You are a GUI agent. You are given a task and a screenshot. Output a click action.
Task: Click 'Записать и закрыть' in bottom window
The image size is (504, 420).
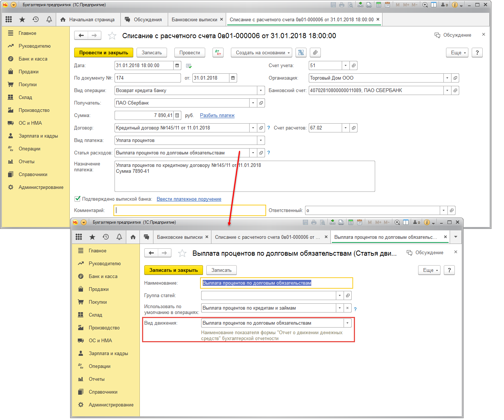click(174, 270)
